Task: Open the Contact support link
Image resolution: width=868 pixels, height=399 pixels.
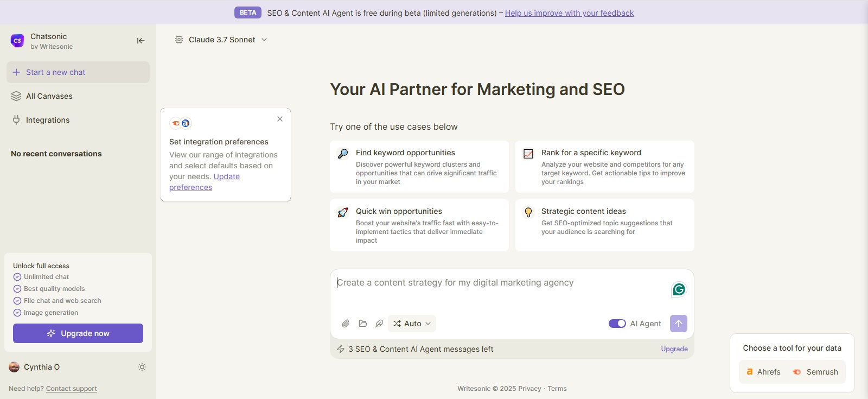Action: tap(72, 389)
